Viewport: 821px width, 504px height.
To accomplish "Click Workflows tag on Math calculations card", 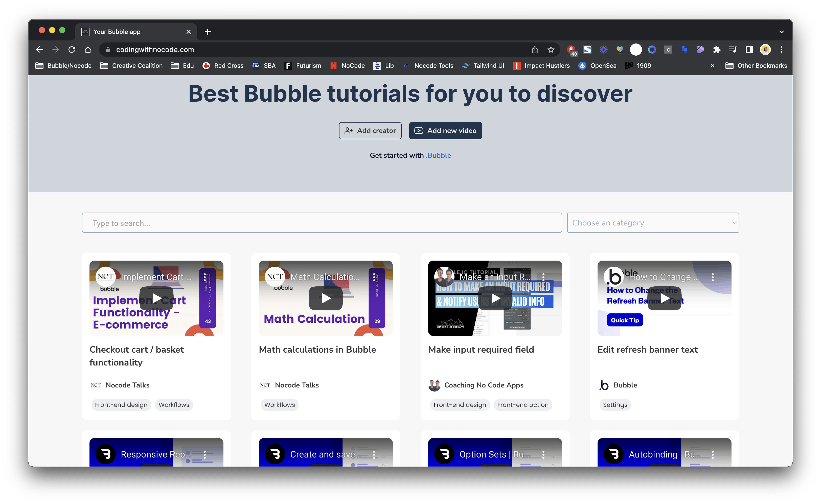I will pos(280,405).
